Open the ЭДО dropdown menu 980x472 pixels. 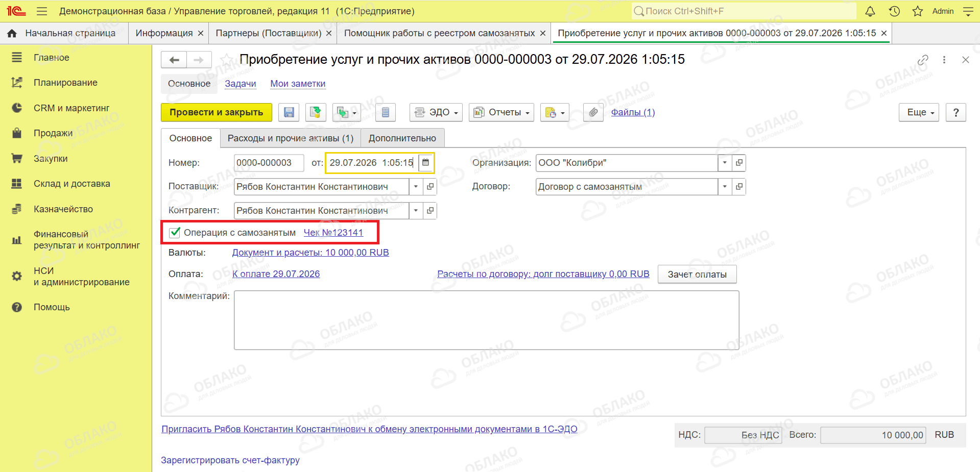pyautogui.click(x=436, y=112)
